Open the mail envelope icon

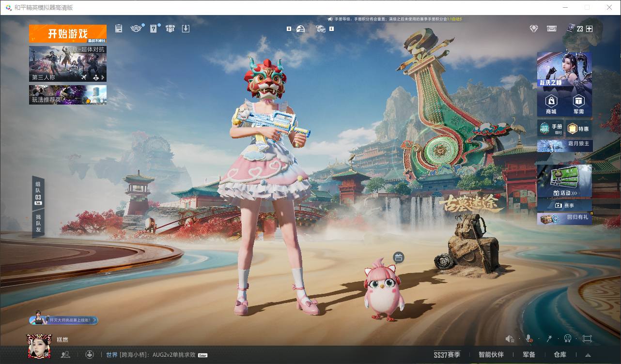[x=552, y=29]
